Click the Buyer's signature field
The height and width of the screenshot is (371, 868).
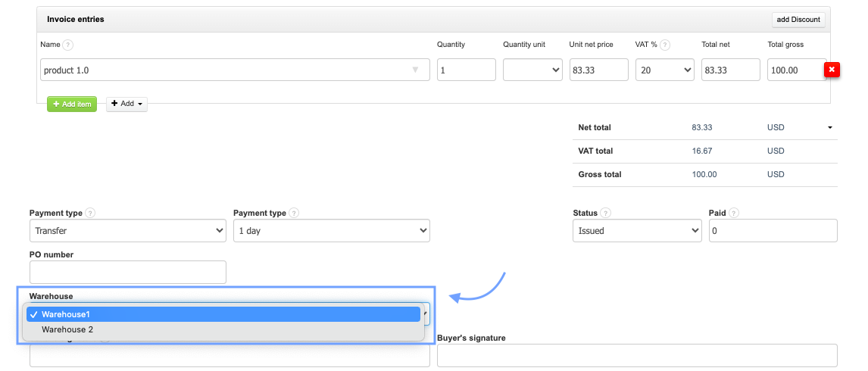[637, 355]
